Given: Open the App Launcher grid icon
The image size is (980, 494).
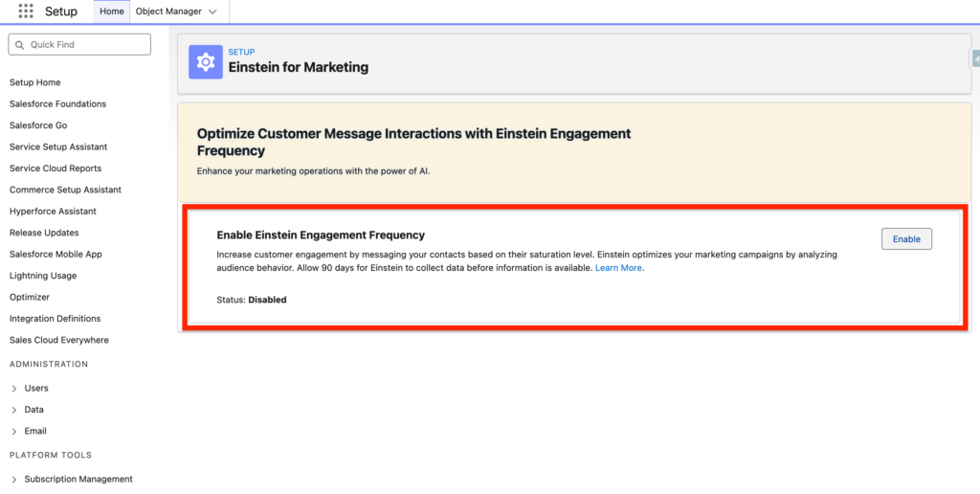Looking at the screenshot, I should [26, 11].
